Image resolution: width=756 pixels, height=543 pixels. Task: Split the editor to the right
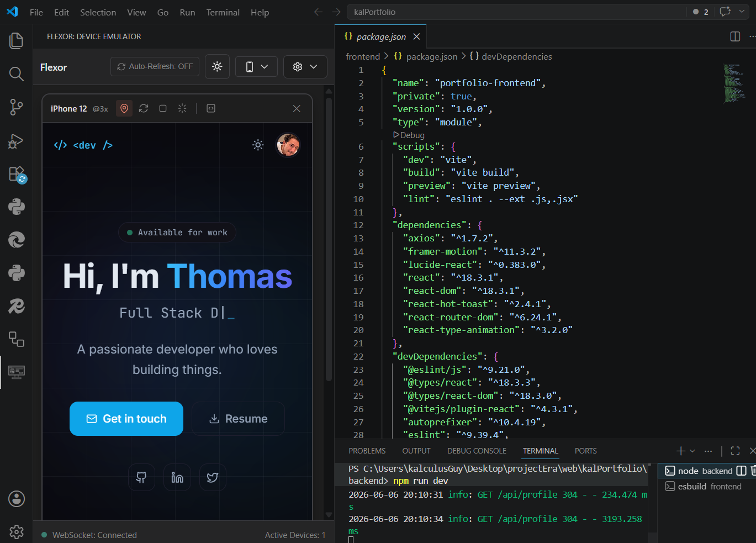[735, 36]
